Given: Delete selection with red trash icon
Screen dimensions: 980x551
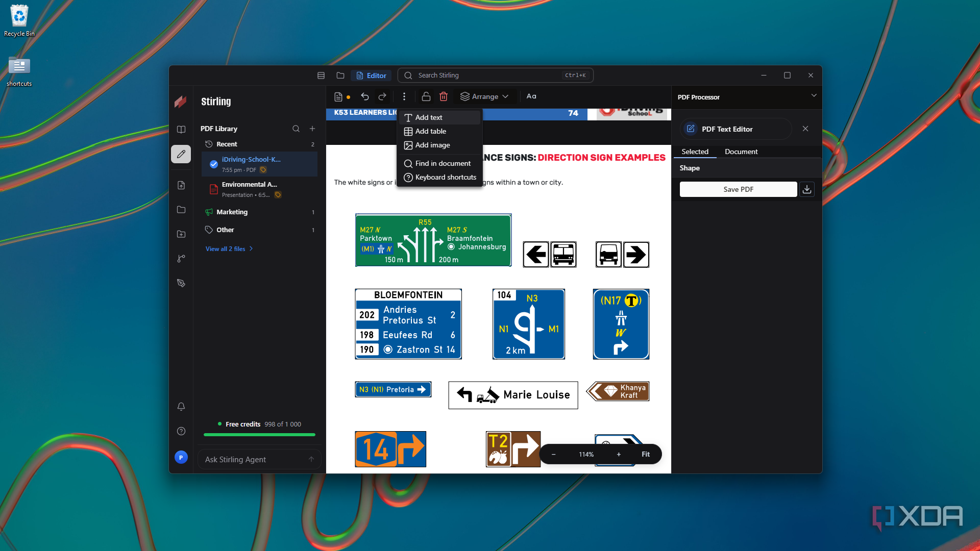Looking at the screenshot, I should 444,96.
